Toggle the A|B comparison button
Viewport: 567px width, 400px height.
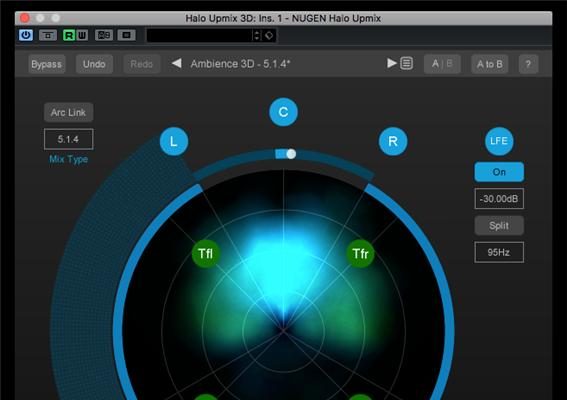[442, 64]
